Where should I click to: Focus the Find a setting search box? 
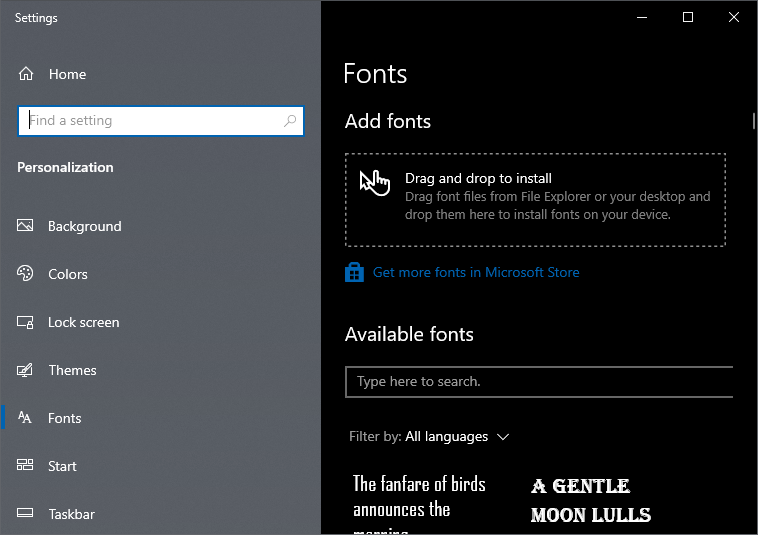click(x=150, y=121)
